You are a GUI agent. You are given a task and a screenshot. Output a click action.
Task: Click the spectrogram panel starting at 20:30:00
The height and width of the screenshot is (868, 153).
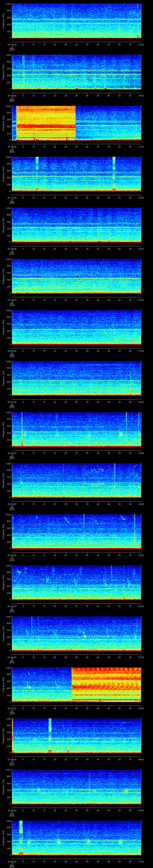pyautogui.click(x=77, y=838)
